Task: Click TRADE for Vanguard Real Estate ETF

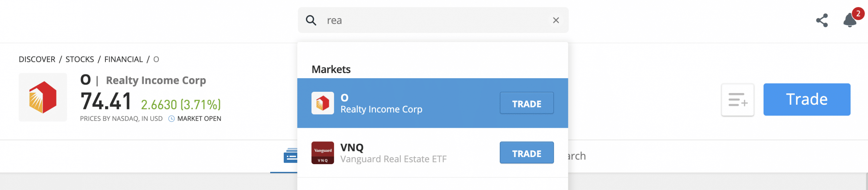Action: 527,153
